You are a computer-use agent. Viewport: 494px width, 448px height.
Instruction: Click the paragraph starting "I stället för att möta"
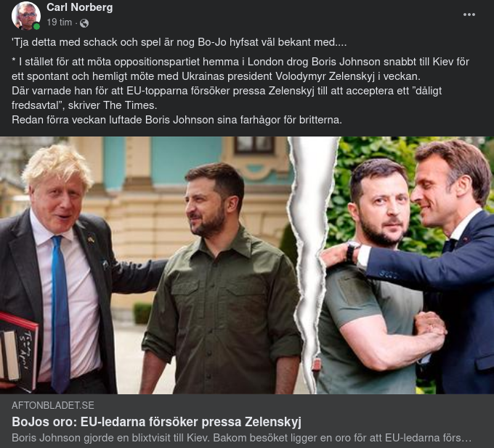pos(240,69)
